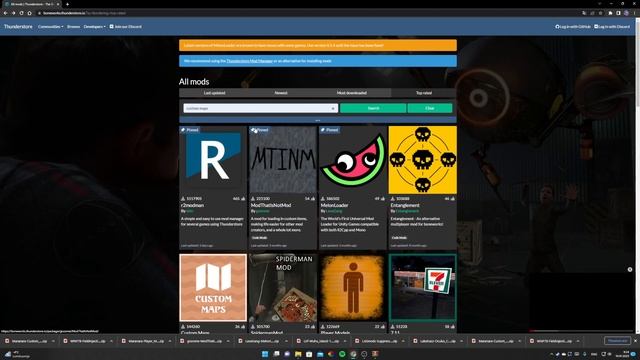
Task: Expand options for the LavaGang download item
Action: (287, 341)
